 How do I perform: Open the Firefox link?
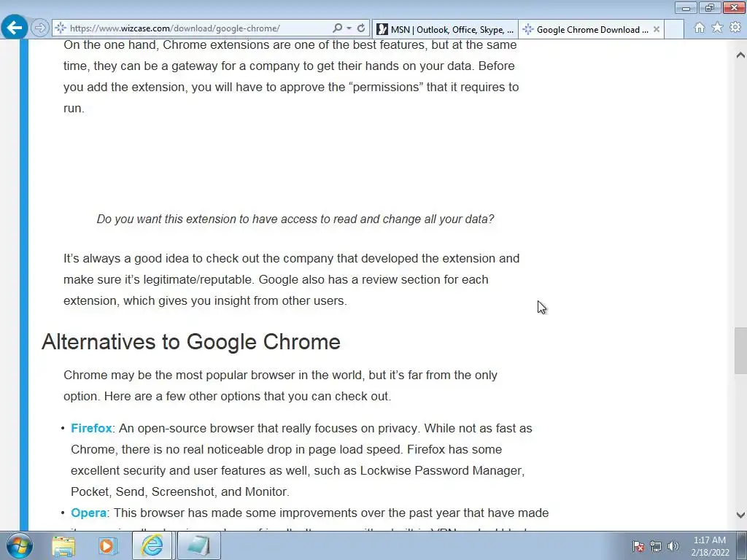[91, 428]
